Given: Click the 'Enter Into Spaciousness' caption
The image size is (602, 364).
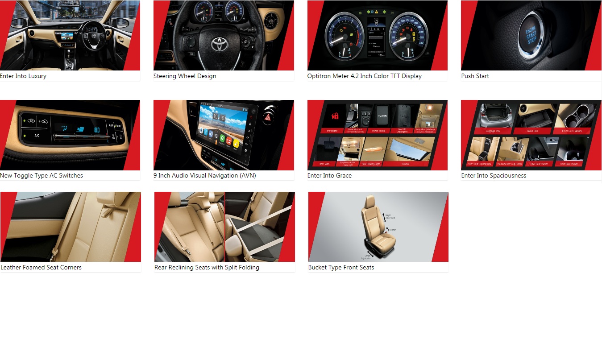Looking at the screenshot, I should [x=494, y=175].
